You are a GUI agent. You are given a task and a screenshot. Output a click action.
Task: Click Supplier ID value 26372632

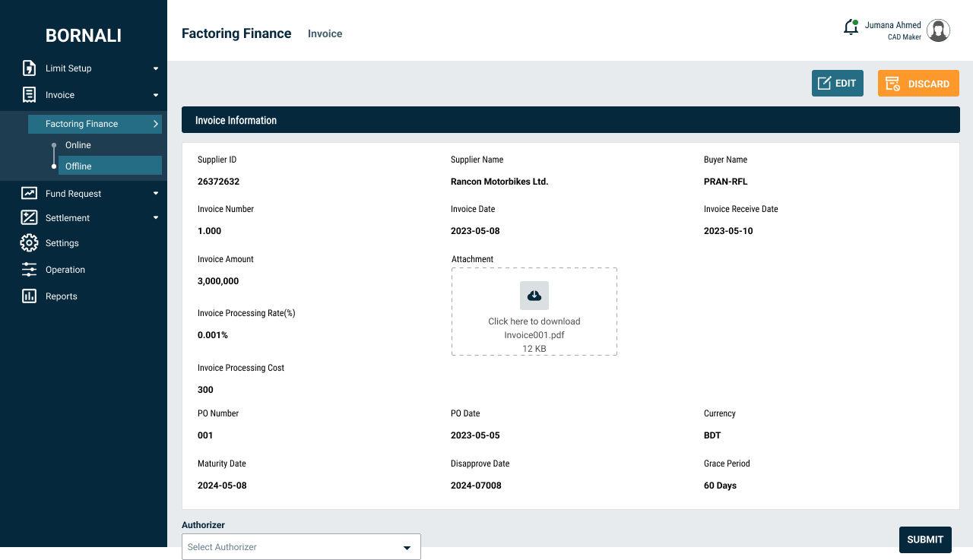(219, 182)
